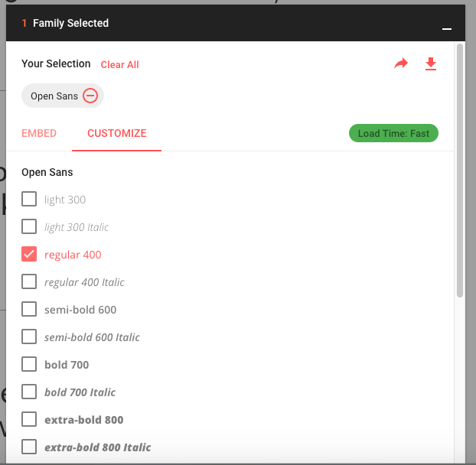Minimize the Family Selected drawer
Screen dimensions: 476x465
pos(447,29)
